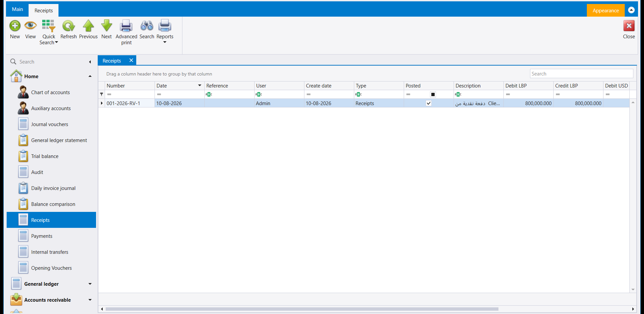The width and height of the screenshot is (644, 314).
Task: Sort by Description column header
Action: (479, 85)
